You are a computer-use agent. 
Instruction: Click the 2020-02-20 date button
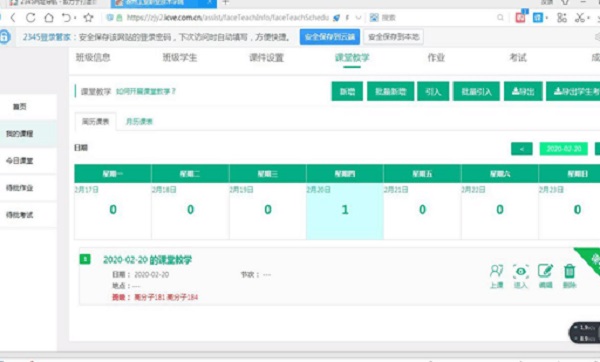(x=564, y=149)
